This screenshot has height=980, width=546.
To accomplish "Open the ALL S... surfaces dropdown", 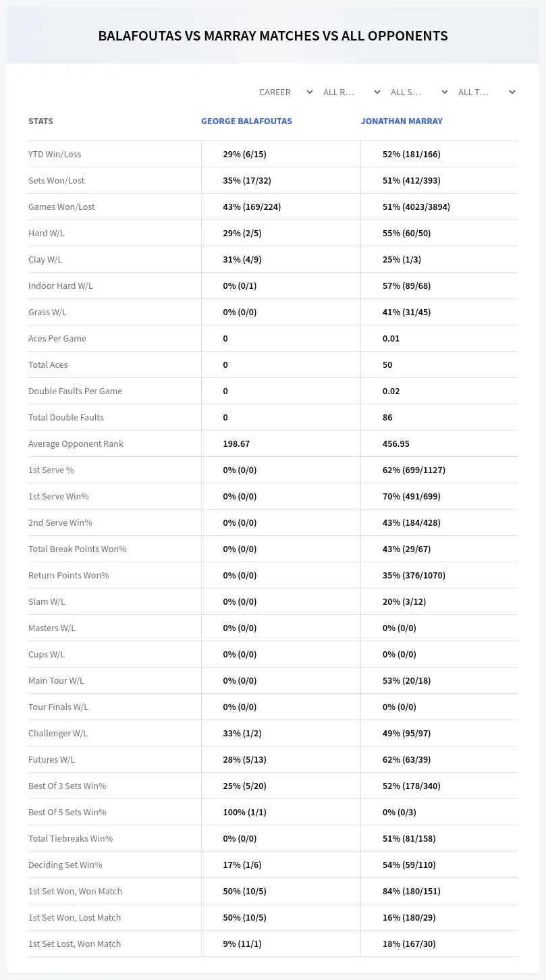I will 418,92.
